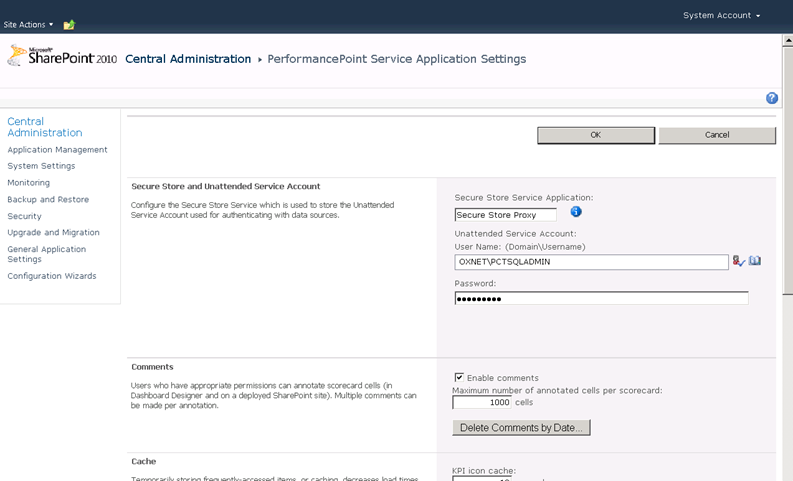Open Configuration Wizards
This screenshot has width=793, height=481.
52,276
